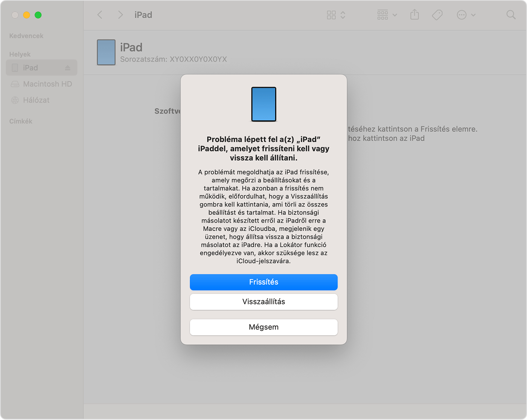Select the iPad under Helyek
Viewport: 527px width, 420px height.
click(x=31, y=67)
